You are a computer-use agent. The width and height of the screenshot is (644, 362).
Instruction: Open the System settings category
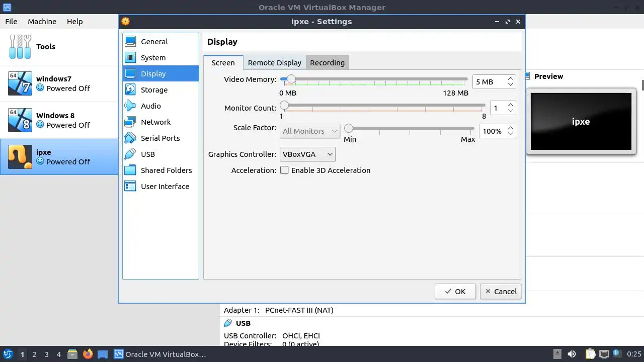[x=160, y=58]
